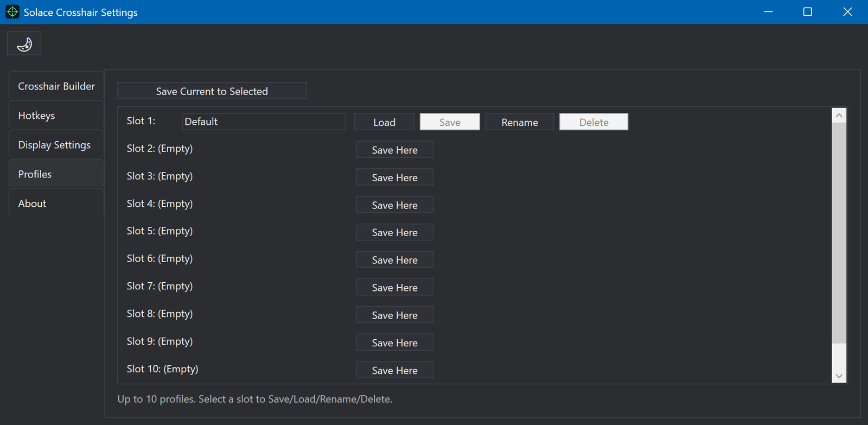Open the About tab

point(56,203)
